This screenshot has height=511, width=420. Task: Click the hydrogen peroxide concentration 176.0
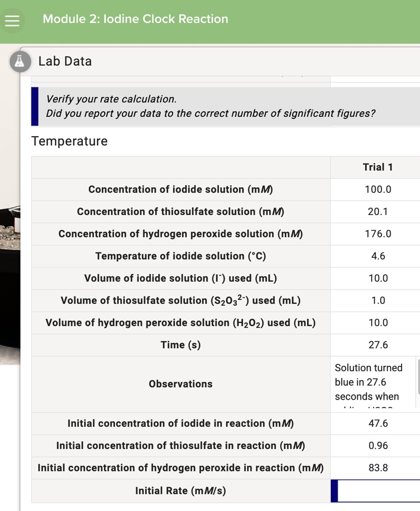pos(378,234)
